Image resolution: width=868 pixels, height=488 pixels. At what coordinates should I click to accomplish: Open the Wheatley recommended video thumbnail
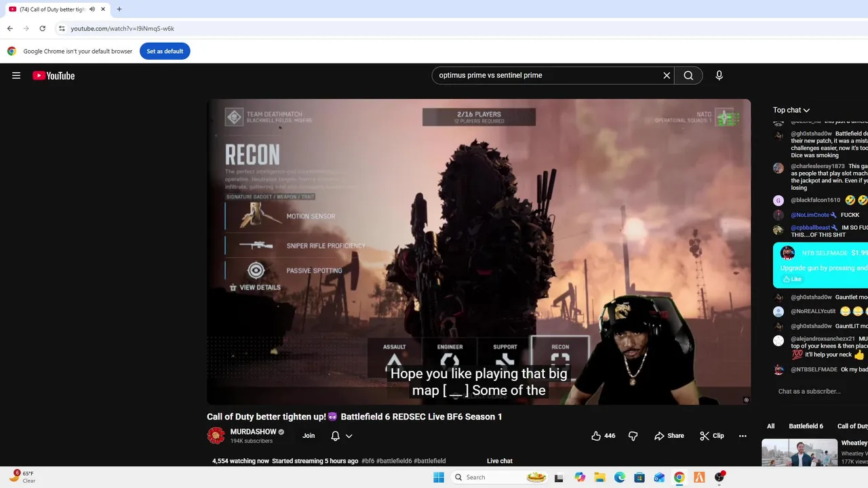coord(800,453)
